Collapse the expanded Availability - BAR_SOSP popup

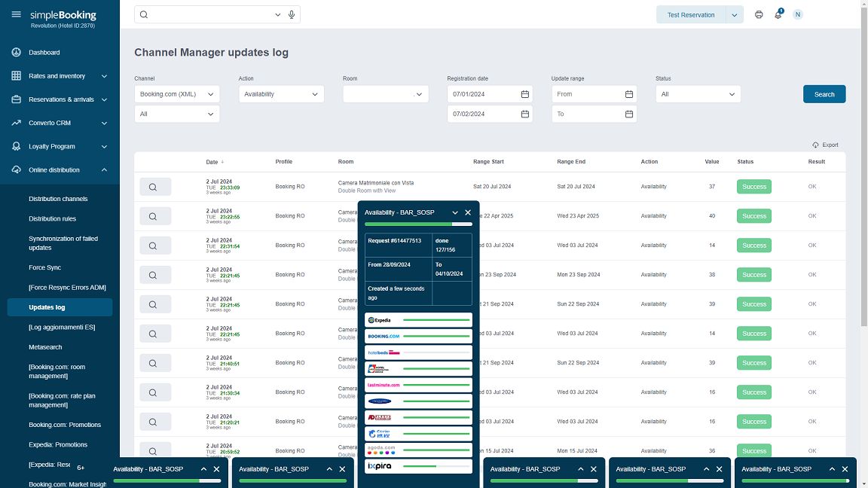[x=455, y=212]
